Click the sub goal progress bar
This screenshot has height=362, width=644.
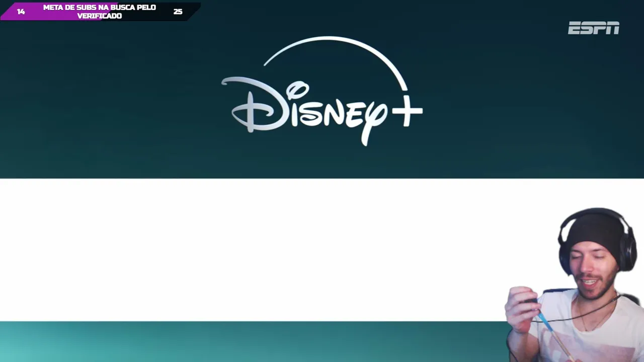tap(100, 12)
